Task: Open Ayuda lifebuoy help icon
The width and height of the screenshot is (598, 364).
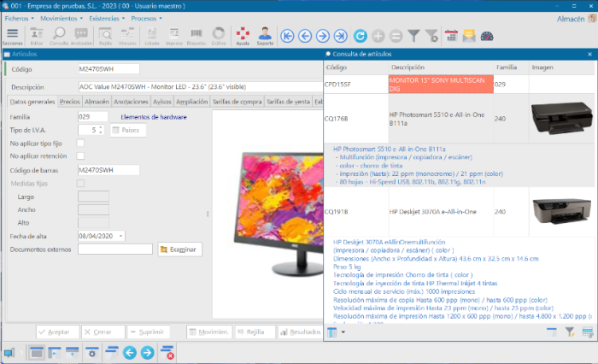Action: (x=243, y=36)
